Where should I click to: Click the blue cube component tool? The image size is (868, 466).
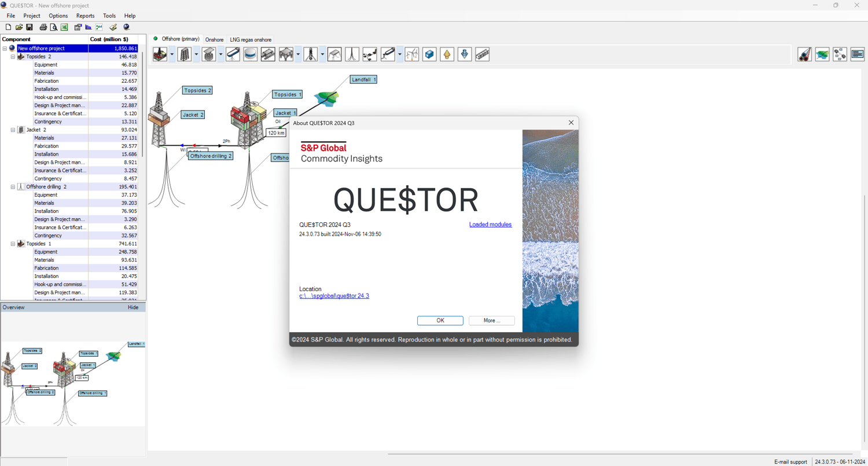[x=429, y=54]
